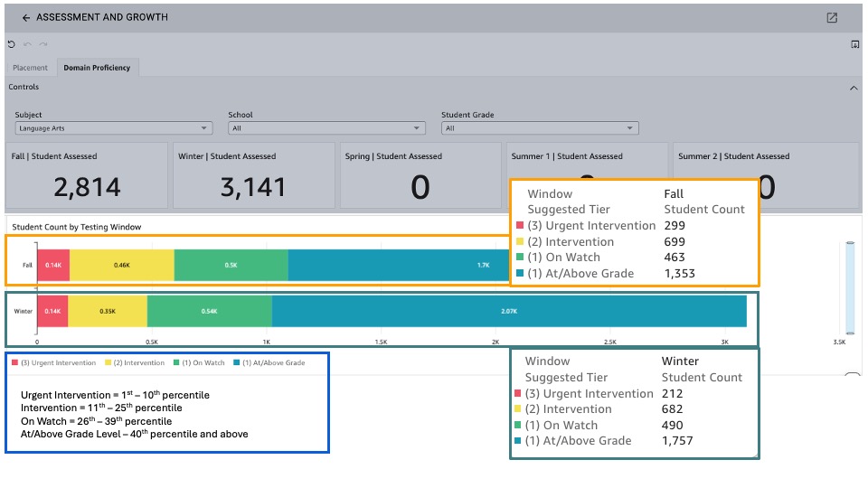868x488 pixels.
Task: Click Winter bar's blue At/Above Grade segment
Action: point(509,311)
